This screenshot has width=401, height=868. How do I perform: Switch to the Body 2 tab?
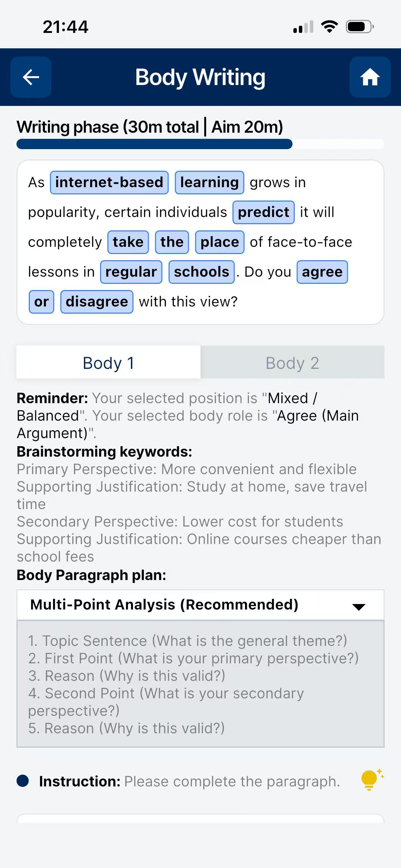coord(292,363)
